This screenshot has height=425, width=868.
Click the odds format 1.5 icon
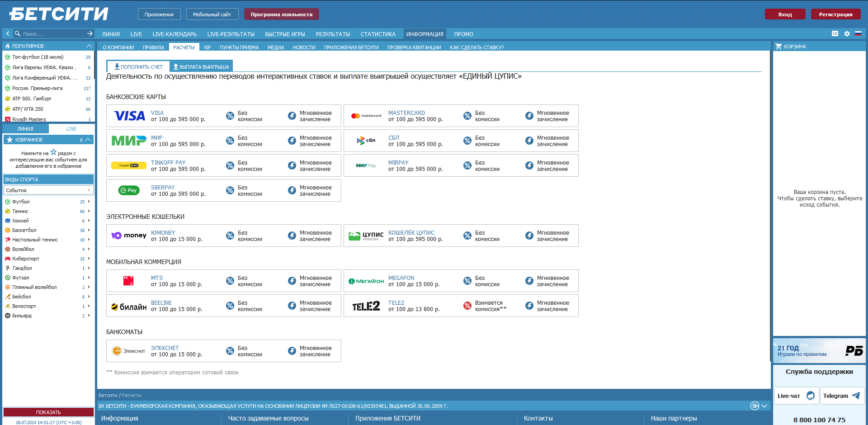835,33
